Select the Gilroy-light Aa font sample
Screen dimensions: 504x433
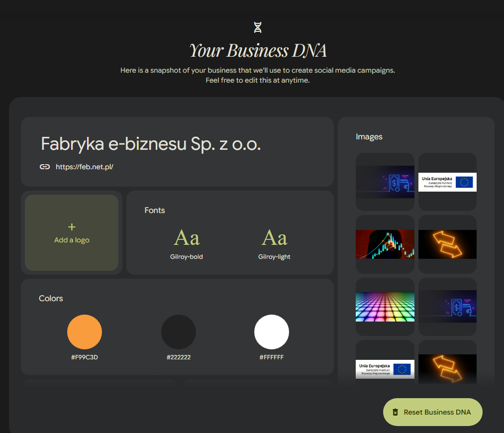pyautogui.click(x=274, y=238)
